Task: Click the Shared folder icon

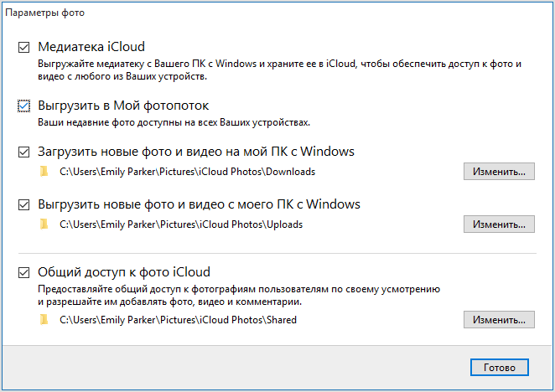Action: [x=44, y=320]
